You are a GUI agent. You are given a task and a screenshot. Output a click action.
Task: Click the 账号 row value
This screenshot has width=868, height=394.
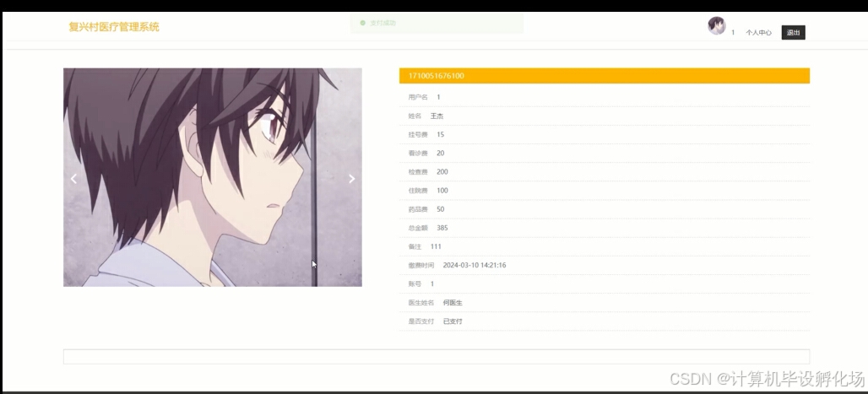click(432, 283)
